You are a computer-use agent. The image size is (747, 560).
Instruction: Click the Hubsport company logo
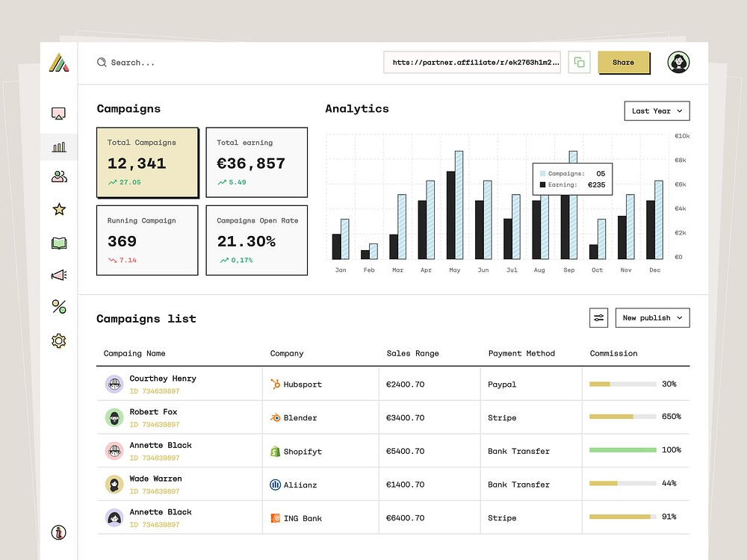275,384
